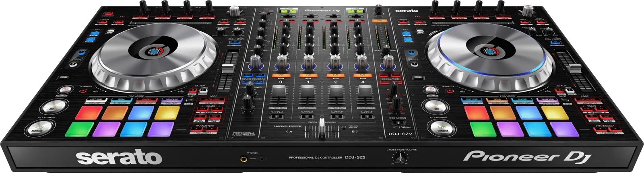
Task: Double loop with 2X, left deck
Action: 217,108
